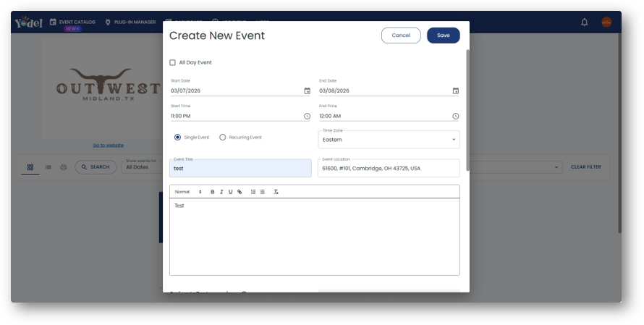Select the Recurring Event radio option
Screen dimensions: 644x325
click(x=223, y=138)
